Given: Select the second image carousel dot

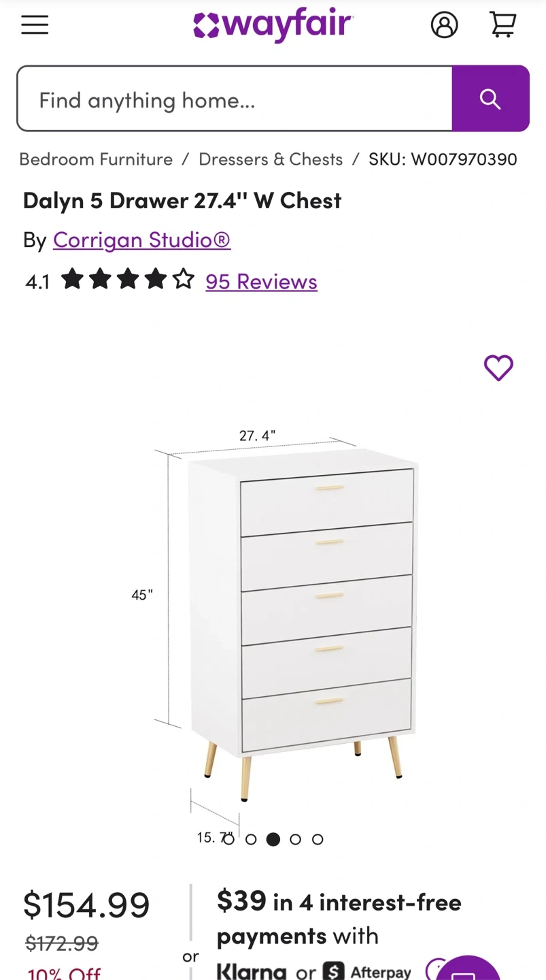Looking at the screenshot, I should click(x=251, y=839).
